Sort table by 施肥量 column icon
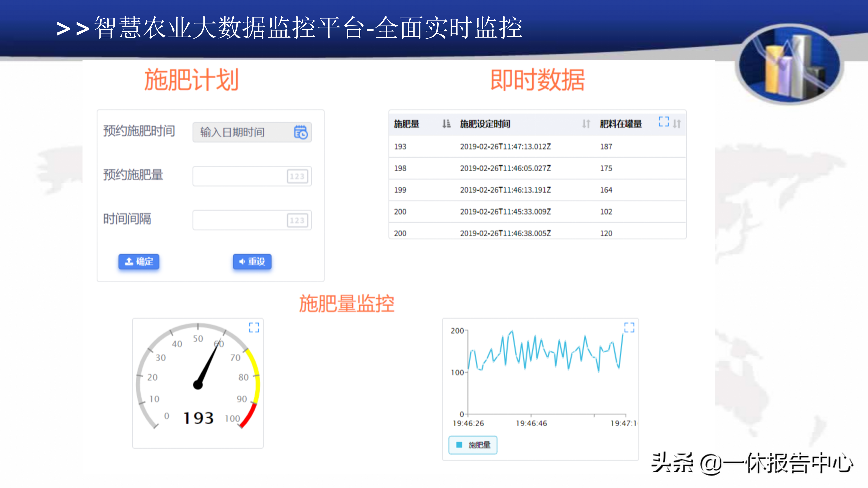Screen dimensions: 868x488 [446, 124]
